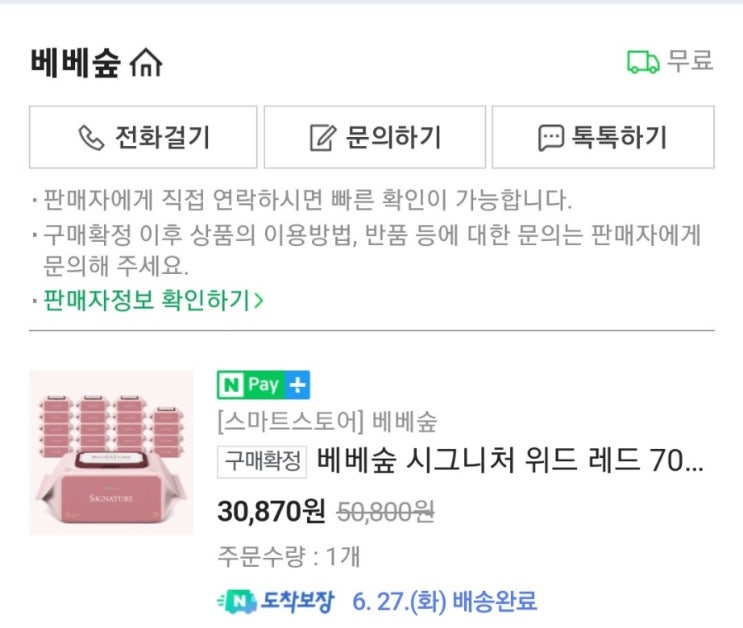Tap the 무료 shipping label
The height and width of the screenshot is (628, 743).
(690, 61)
